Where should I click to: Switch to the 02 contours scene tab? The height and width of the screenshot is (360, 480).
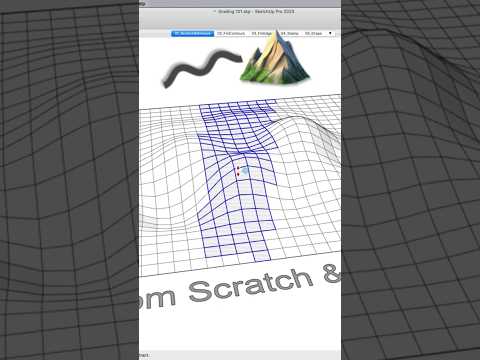click(231, 33)
